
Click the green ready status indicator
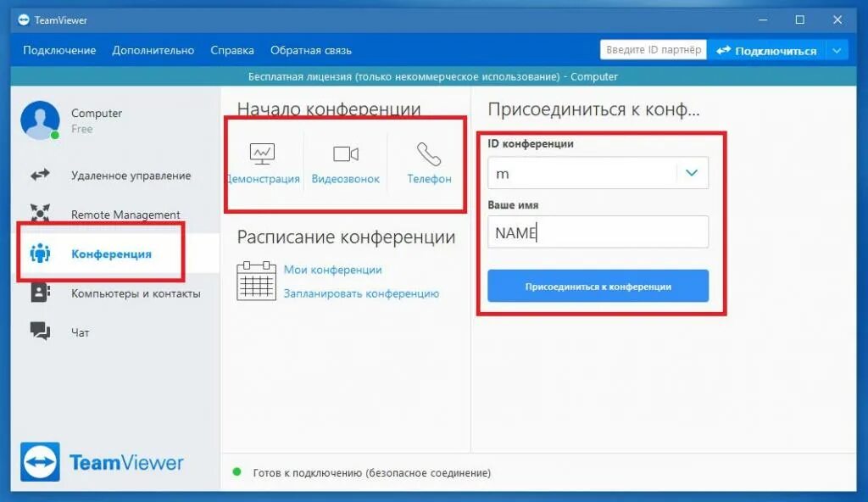pyautogui.click(x=237, y=472)
